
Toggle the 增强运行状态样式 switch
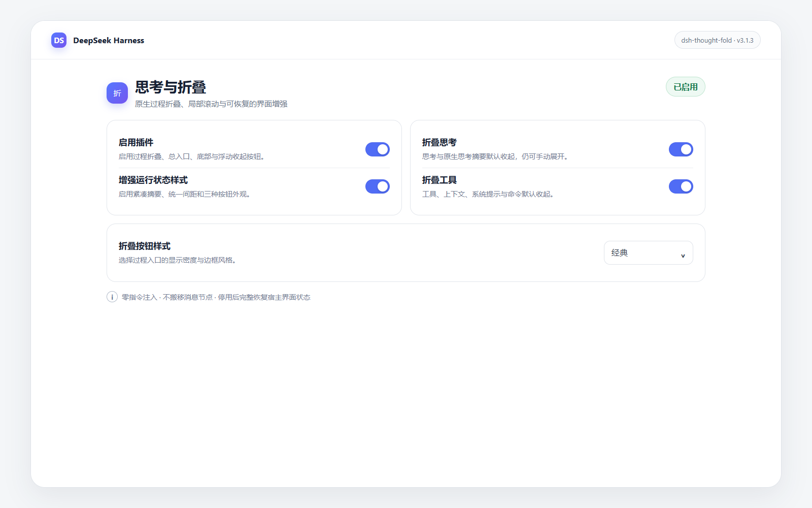pyautogui.click(x=378, y=186)
